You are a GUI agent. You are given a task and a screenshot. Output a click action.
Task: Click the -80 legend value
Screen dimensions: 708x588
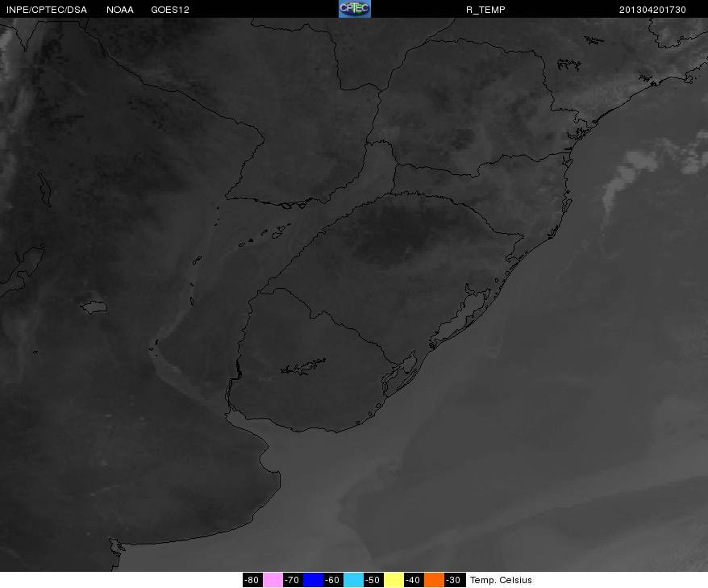(x=252, y=580)
